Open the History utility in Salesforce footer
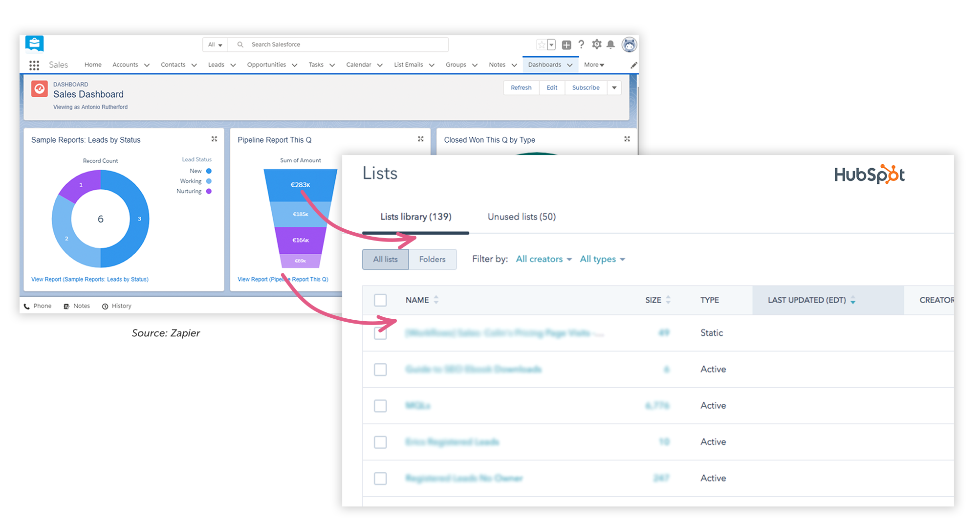The height and width of the screenshot is (528, 980). pyautogui.click(x=116, y=306)
